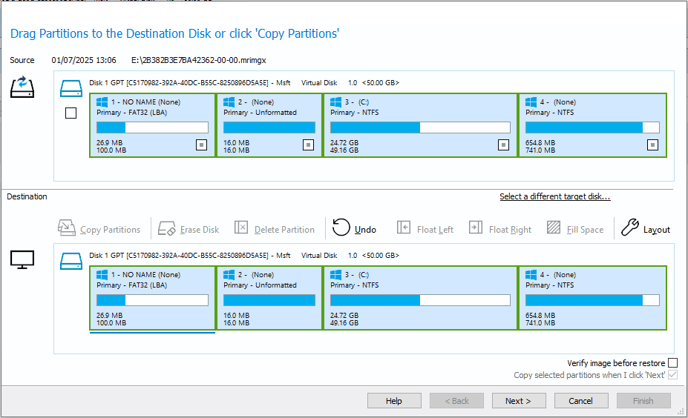Click the Undo arrow icon
Viewport: 688px width, 418px height.
tap(342, 229)
